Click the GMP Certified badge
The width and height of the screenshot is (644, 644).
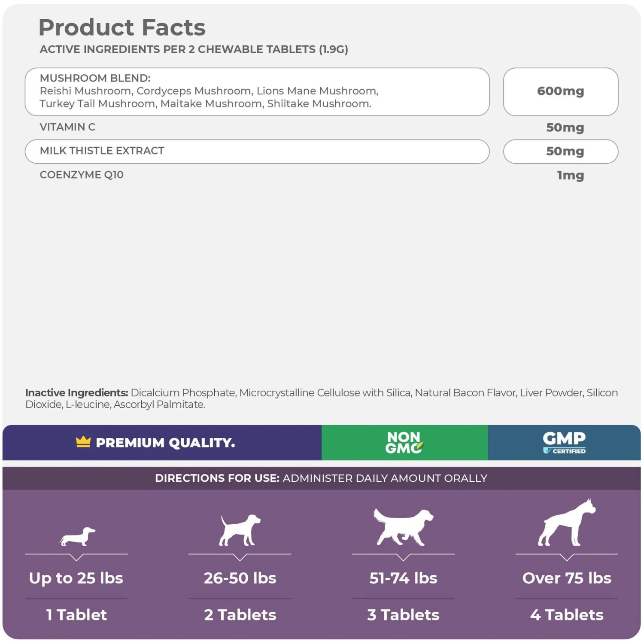coord(564,443)
